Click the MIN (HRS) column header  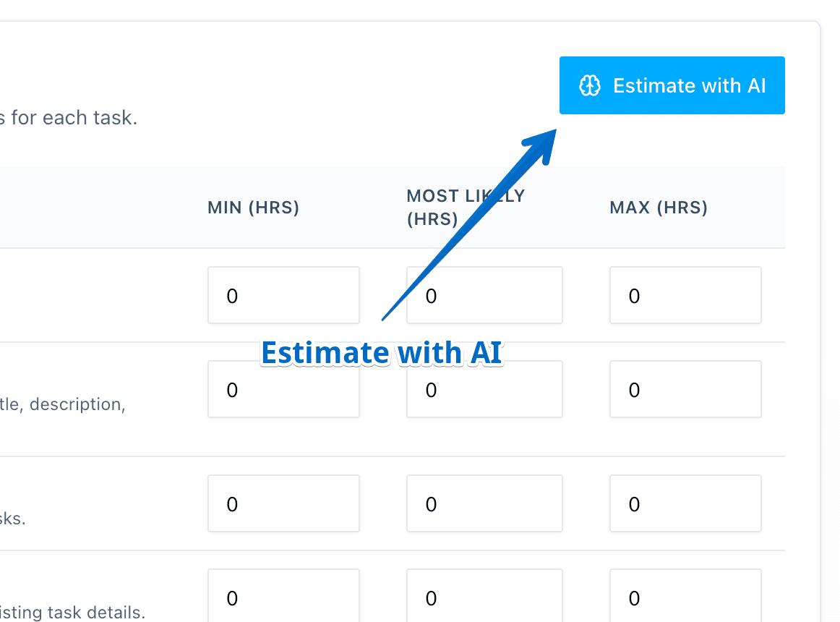point(253,208)
